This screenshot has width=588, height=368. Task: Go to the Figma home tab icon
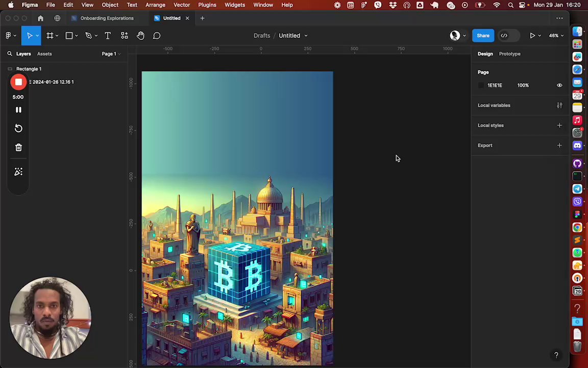point(40,18)
